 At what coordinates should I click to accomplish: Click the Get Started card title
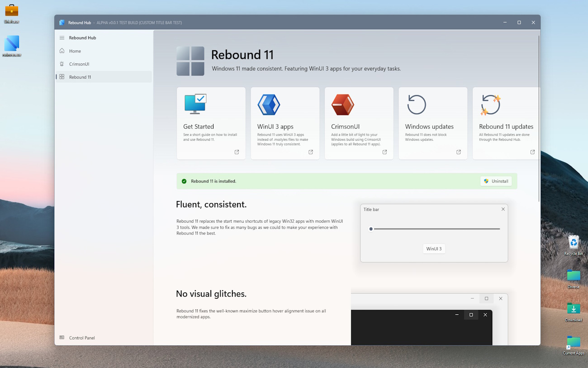pos(199,127)
